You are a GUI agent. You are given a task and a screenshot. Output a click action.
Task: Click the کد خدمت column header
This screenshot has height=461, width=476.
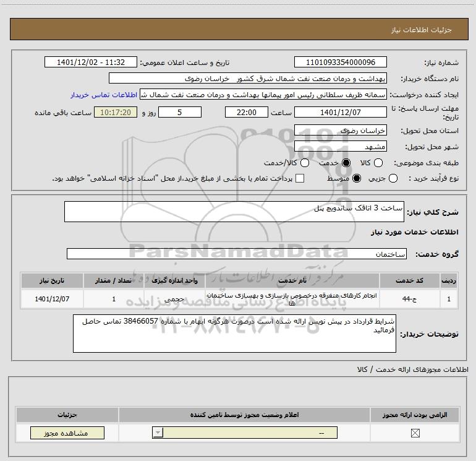tap(409, 280)
